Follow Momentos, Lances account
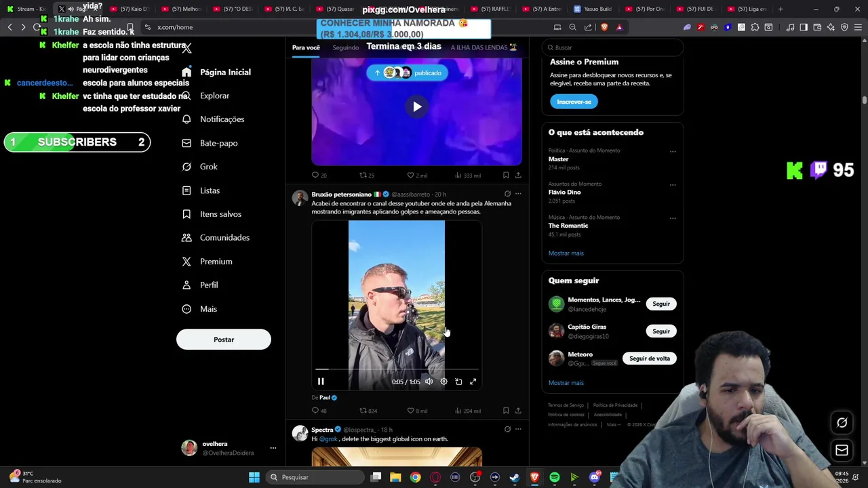868x488 pixels. [x=661, y=304]
